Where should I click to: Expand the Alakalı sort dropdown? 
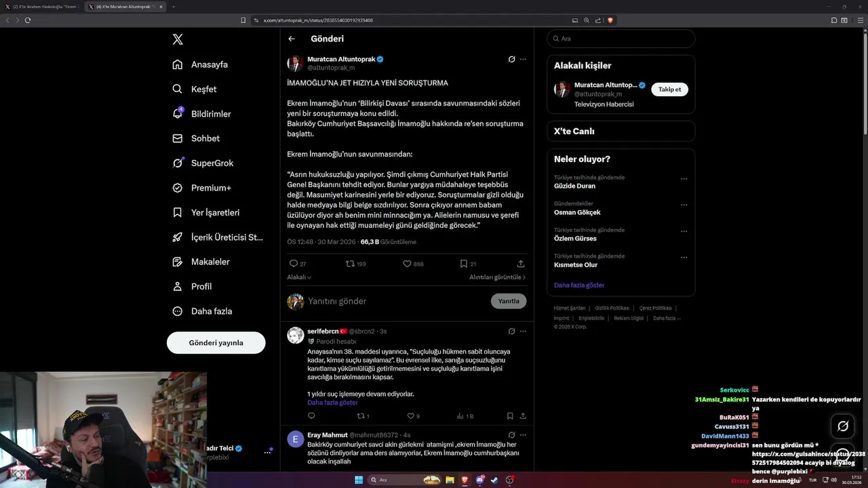tap(299, 277)
